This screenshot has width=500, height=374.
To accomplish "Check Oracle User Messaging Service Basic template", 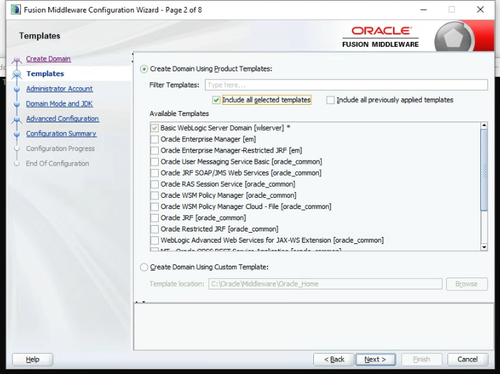I will [x=155, y=162].
